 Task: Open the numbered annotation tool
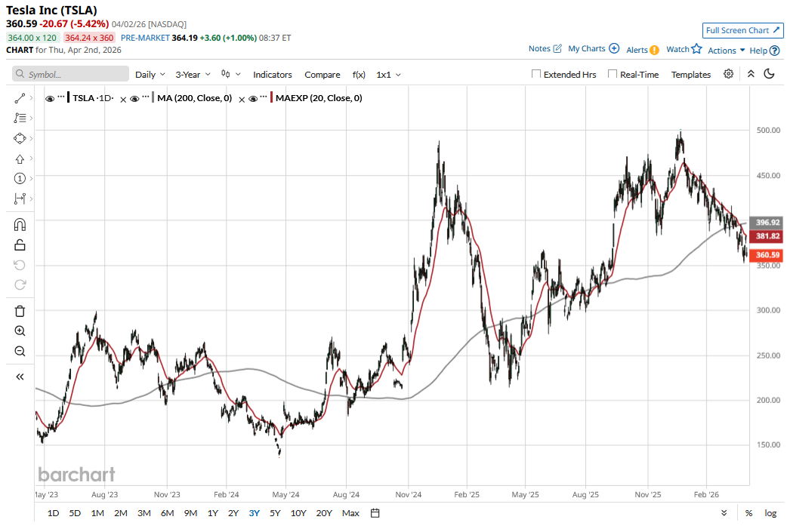point(20,178)
